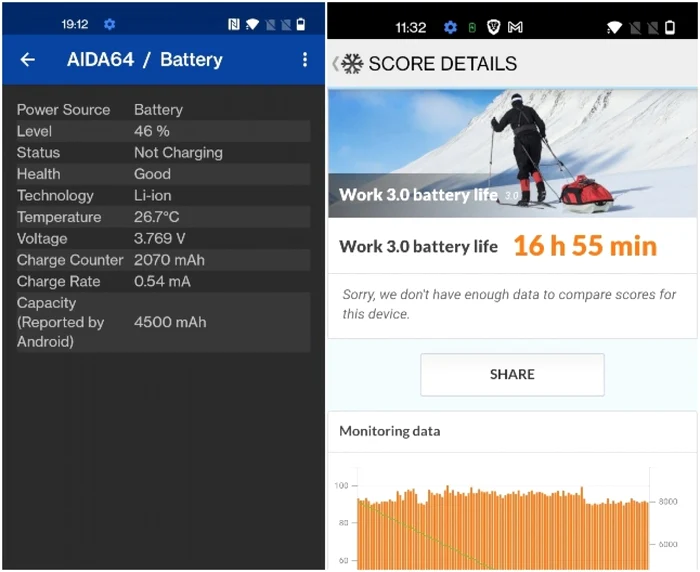Image resolution: width=700 pixels, height=572 pixels.
Task: Tap Gmail notification icon
Action: 515,28
